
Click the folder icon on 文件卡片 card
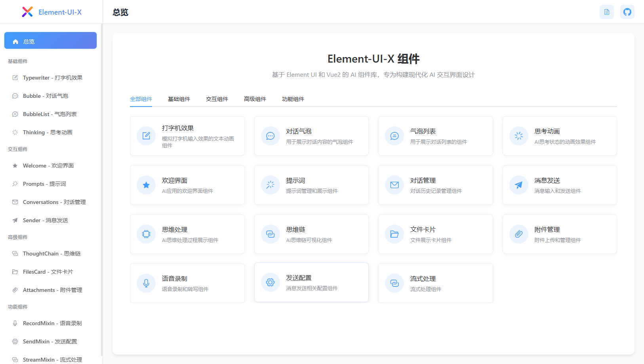(x=394, y=234)
